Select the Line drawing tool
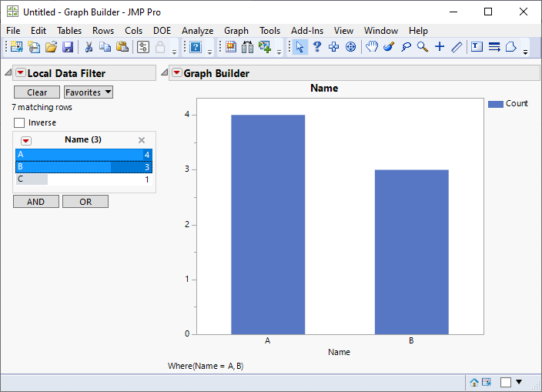The image size is (542, 392). click(457, 47)
